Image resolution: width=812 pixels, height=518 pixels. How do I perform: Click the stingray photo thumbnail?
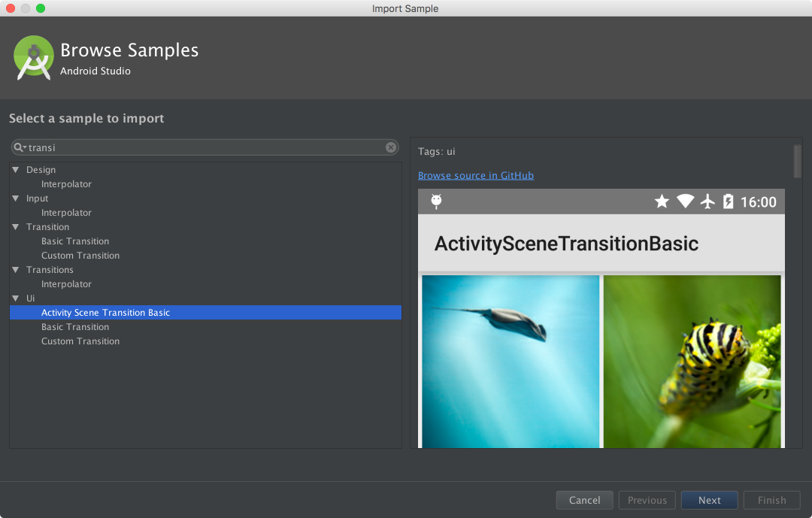tap(511, 362)
